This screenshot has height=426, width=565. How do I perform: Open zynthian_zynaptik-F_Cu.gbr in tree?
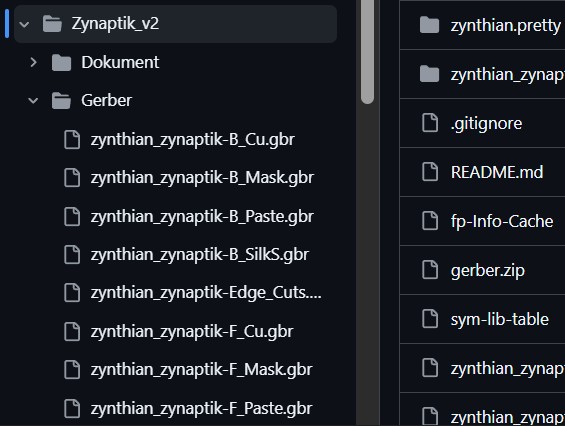click(192, 332)
